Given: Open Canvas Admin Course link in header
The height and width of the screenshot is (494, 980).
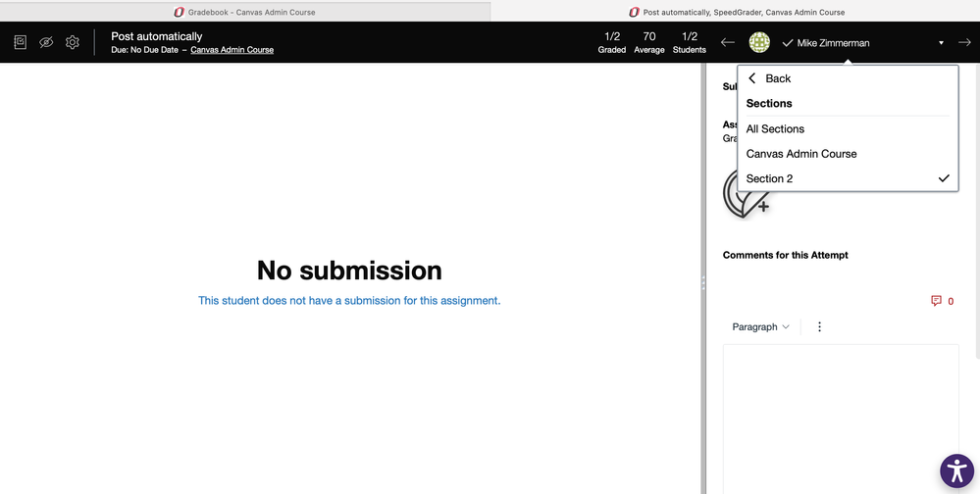Looking at the screenshot, I should tap(232, 50).
